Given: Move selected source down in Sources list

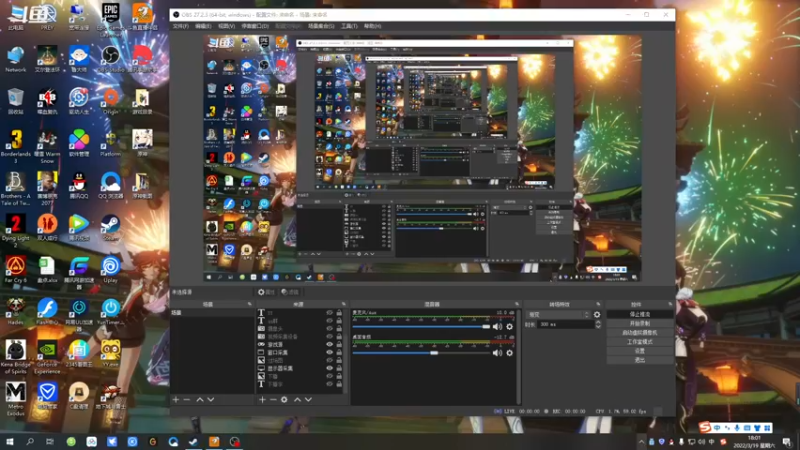Looking at the screenshot, I should click(x=308, y=399).
